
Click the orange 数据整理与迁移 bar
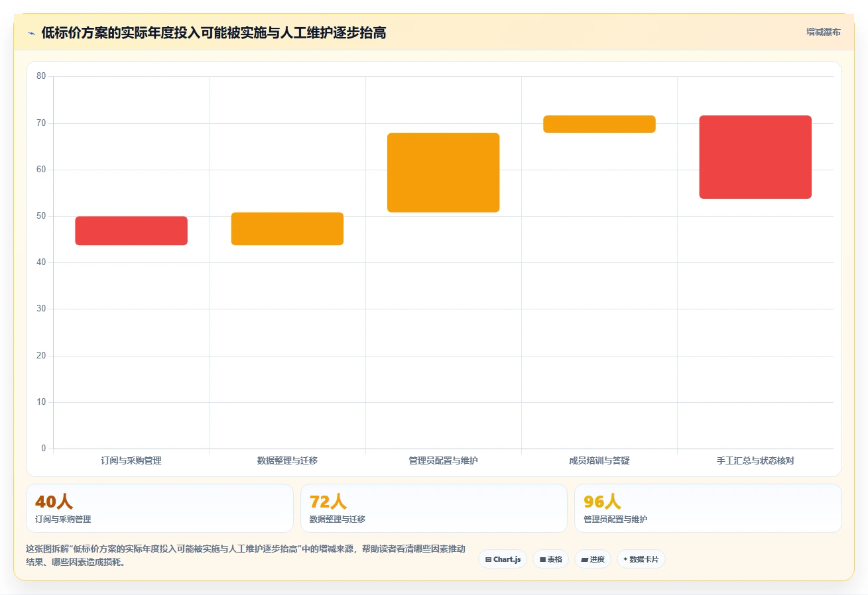point(287,229)
